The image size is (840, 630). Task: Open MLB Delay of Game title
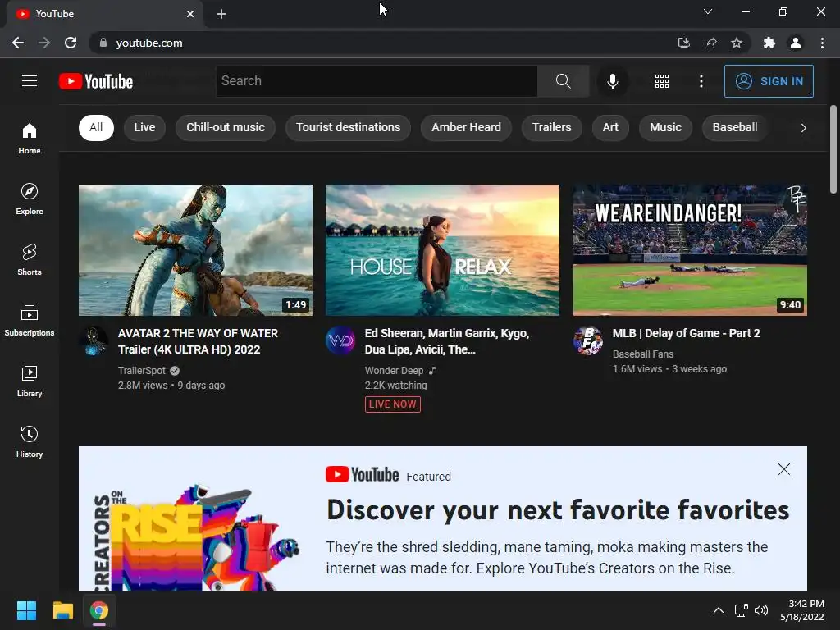pos(687,333)
